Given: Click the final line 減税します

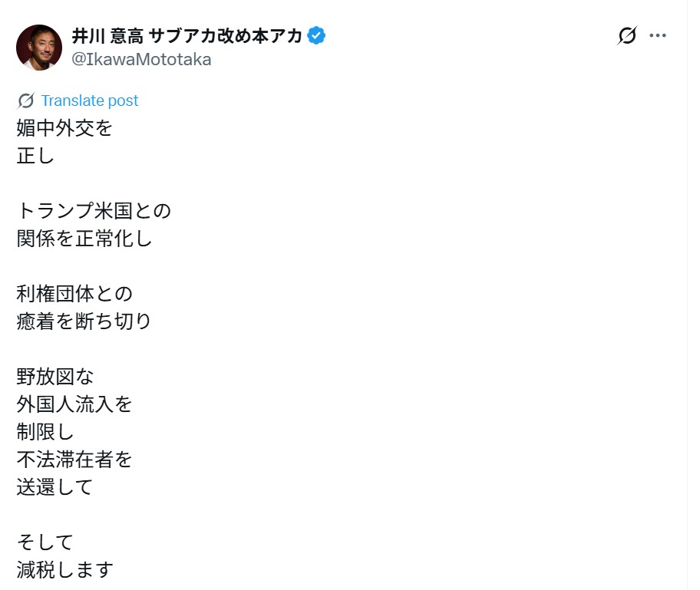Looking at the screenshot, I should click(x=65, y=570).
